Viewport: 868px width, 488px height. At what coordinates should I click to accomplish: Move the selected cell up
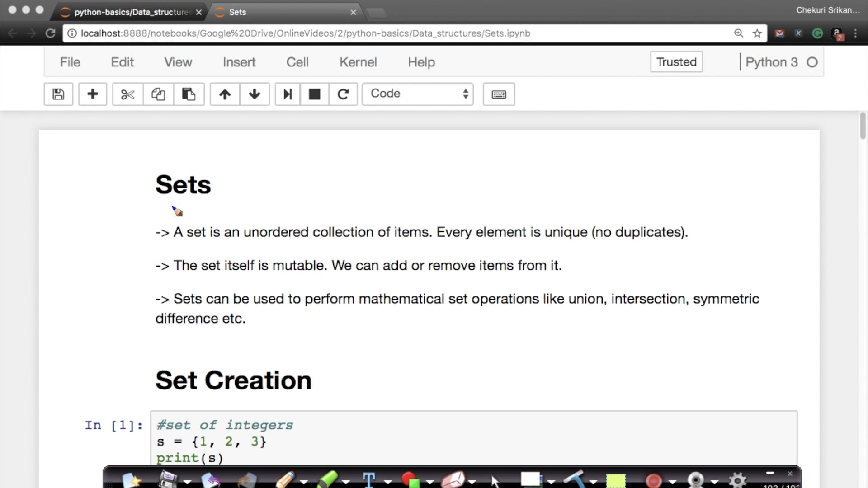point(225,94)
